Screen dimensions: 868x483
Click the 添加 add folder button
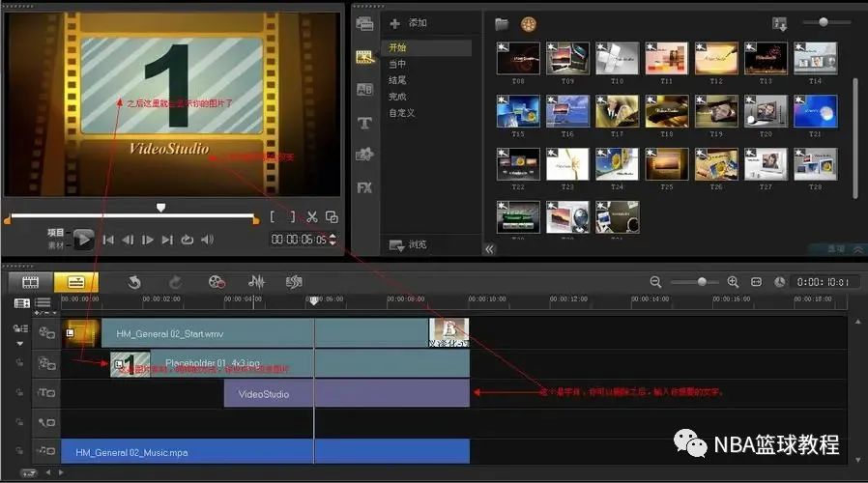point(409,23)
